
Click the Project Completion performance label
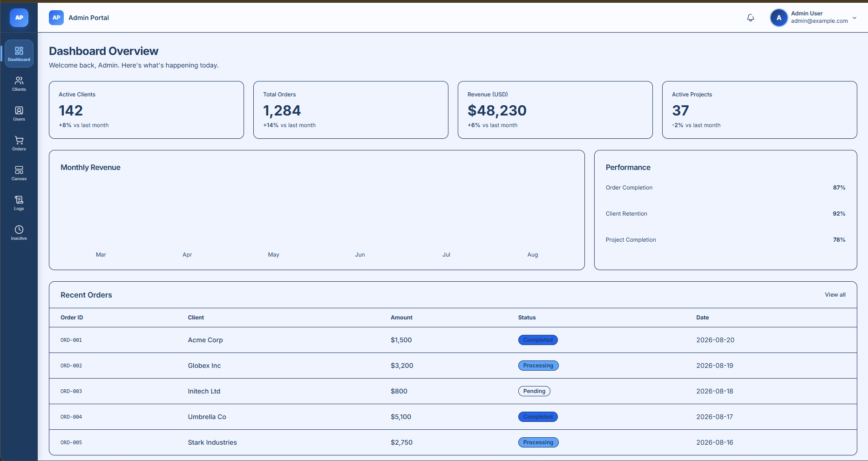coord(631,240)
